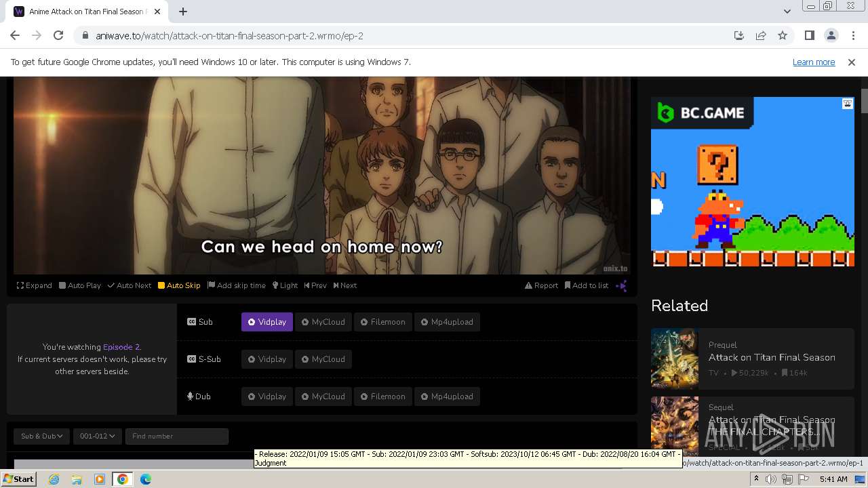The image size is (868, 488).
Task: Select Sub Vidplay server
Action: [x=267, y=322]
